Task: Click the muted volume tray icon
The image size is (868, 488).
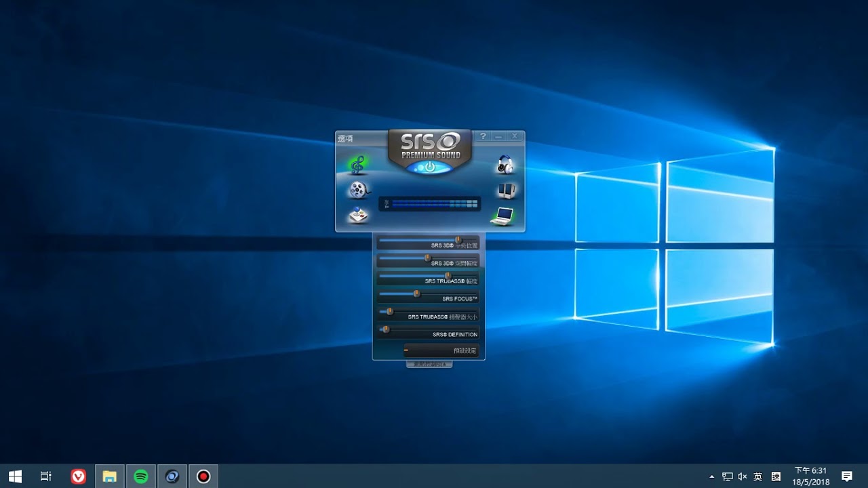Action: tap(743, 476)
